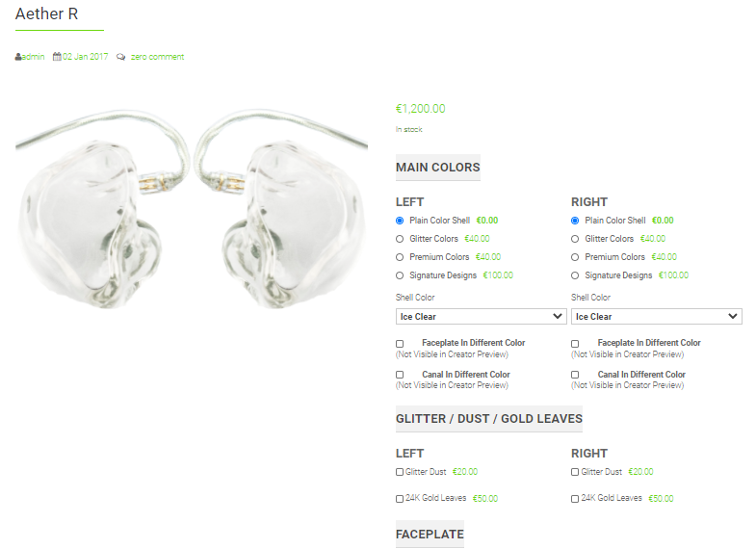Select Premium Colors for right shell

coord(575,257)
